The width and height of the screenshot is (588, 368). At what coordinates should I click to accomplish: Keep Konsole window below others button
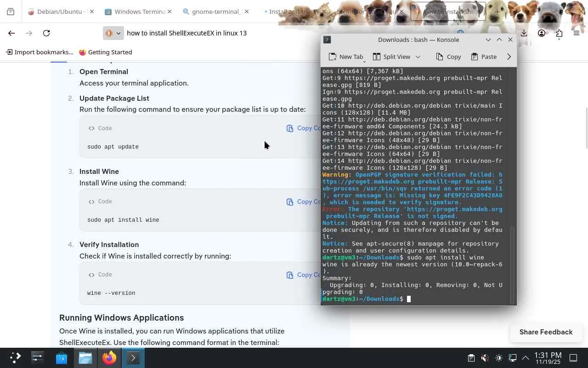[488, 40]
